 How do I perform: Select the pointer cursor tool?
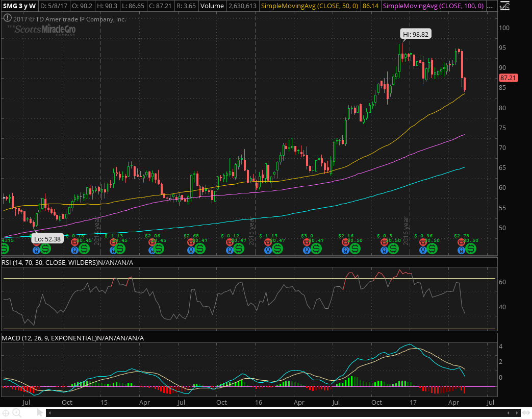(40, 413)
